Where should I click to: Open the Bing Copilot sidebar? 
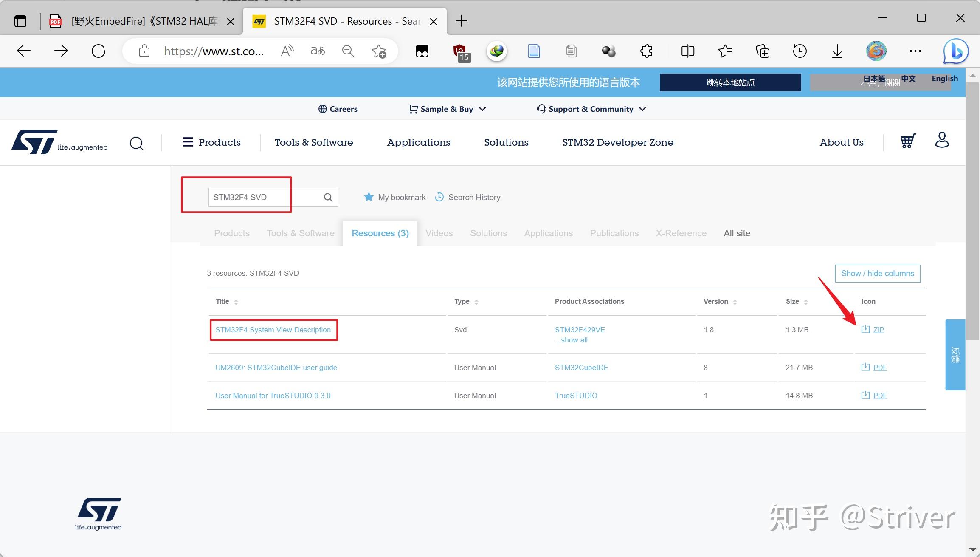pyautogui.click(x=956, y=51)
